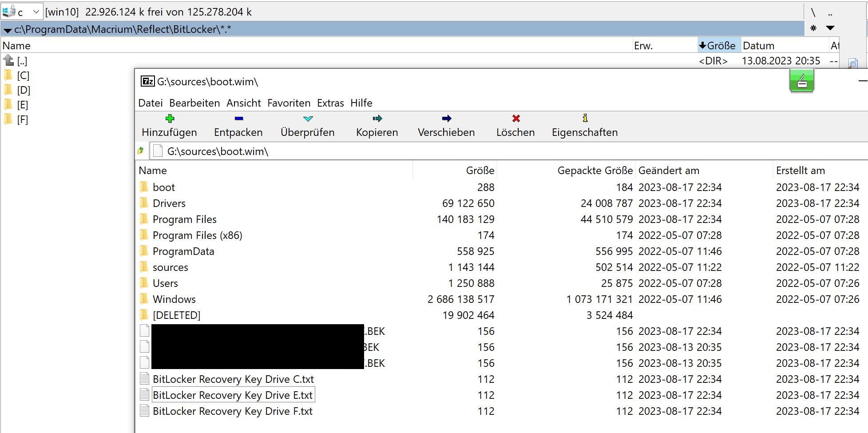Sort by Geändert am column header
The image size is (868, 433).
pyautogui.click(x=669, y=171)
